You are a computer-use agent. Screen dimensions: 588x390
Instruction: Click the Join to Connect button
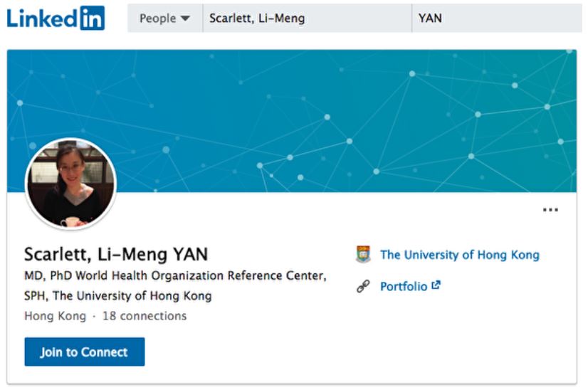coord(85,352)
